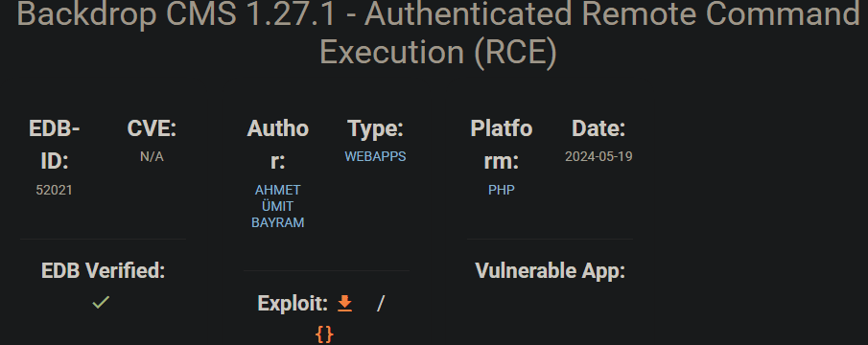Click the Date: heading
Viewport: 868px width, 345px height.
[x=598, y=128]
